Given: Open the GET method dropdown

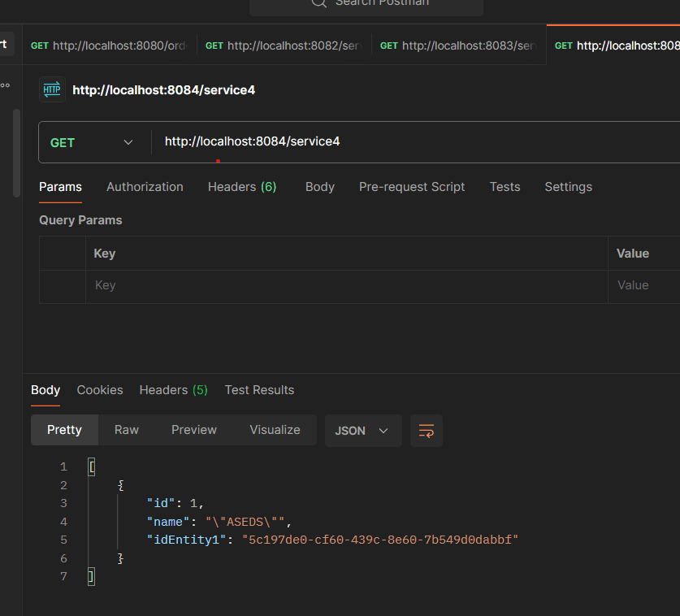Looking at the screenshot, I should [x=93, y=142].
